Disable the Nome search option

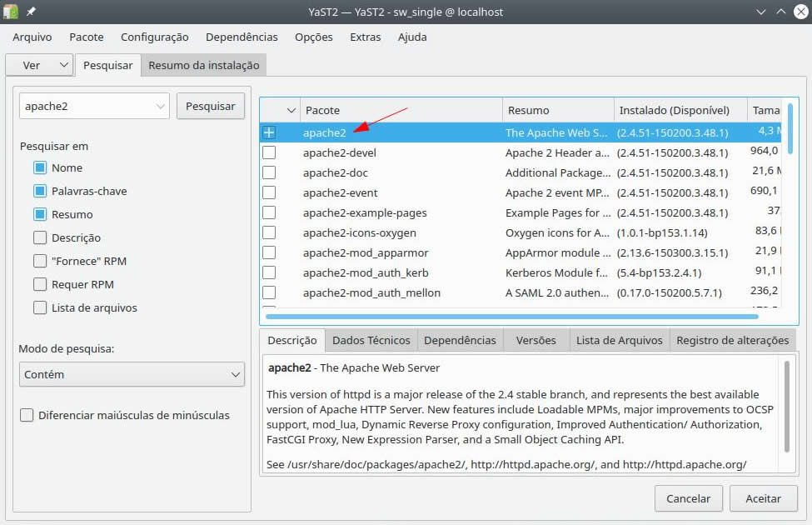[40, 167]
